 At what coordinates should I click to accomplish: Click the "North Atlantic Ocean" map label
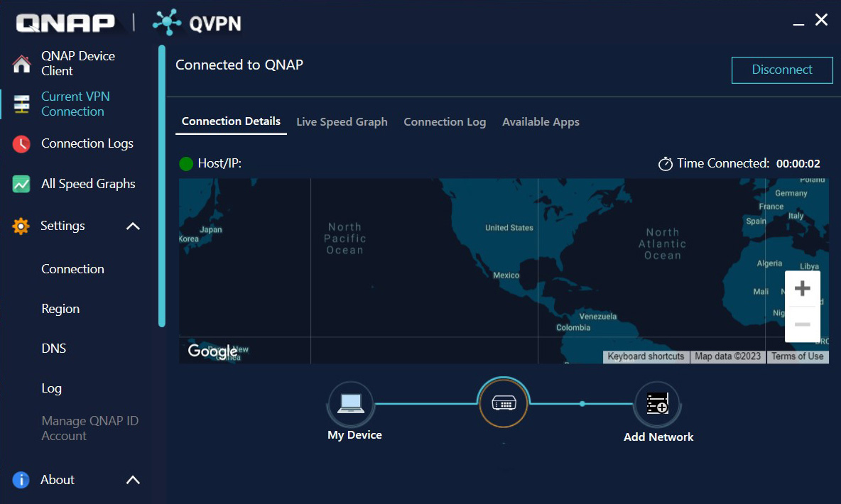pyautogui.click(x=663, y=244)
